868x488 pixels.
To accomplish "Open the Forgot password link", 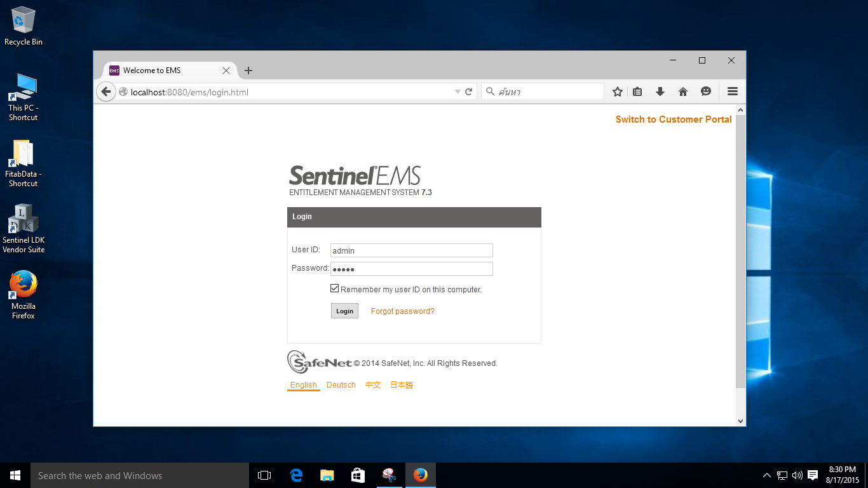I will [x=402, y=311].
